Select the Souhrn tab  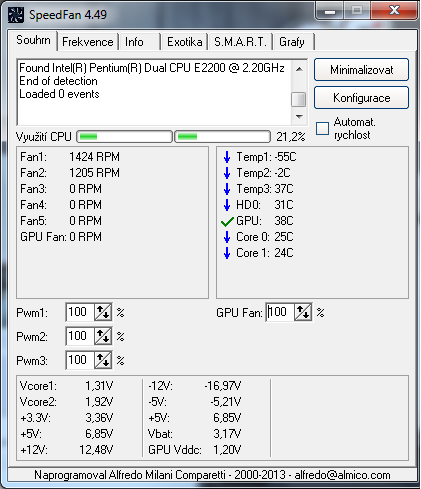33,40
